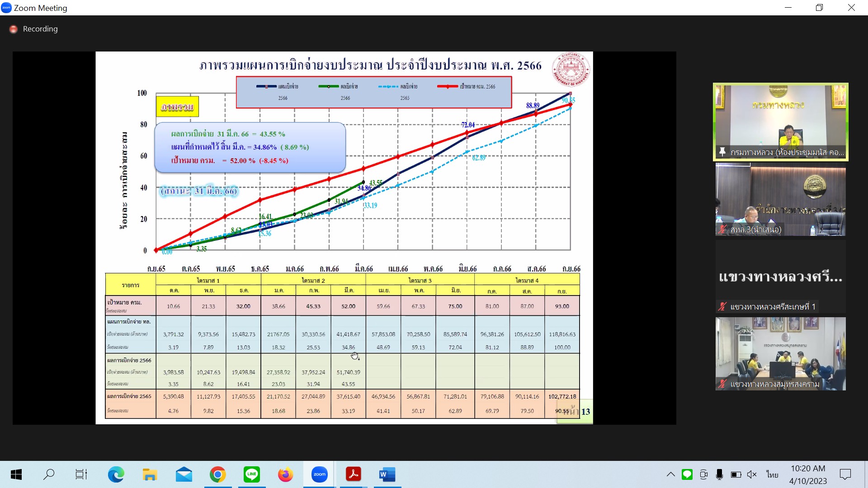The height and width of the screenshot is (488, 868).
Task: Open LINE app in taskbar
Action: (251, 474)
